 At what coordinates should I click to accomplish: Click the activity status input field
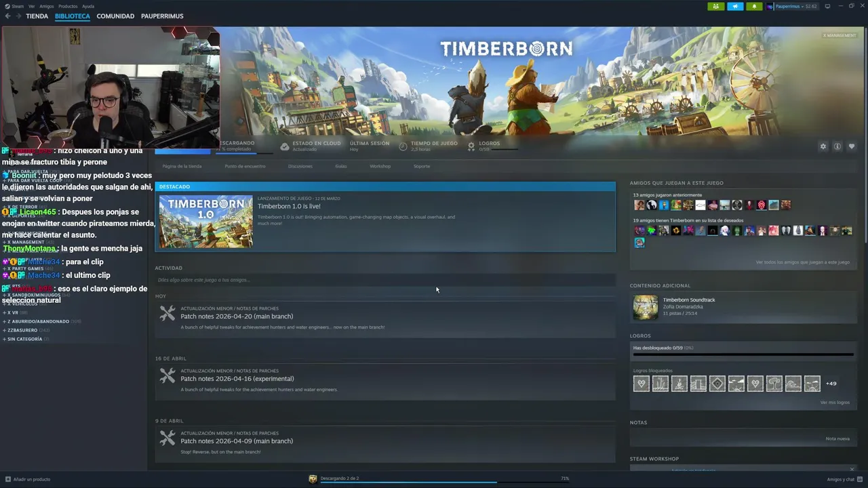[x=384, y=280]
